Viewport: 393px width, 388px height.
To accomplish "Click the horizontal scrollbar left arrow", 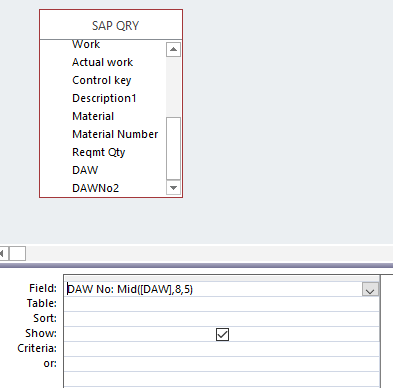I will click(3, 254).
